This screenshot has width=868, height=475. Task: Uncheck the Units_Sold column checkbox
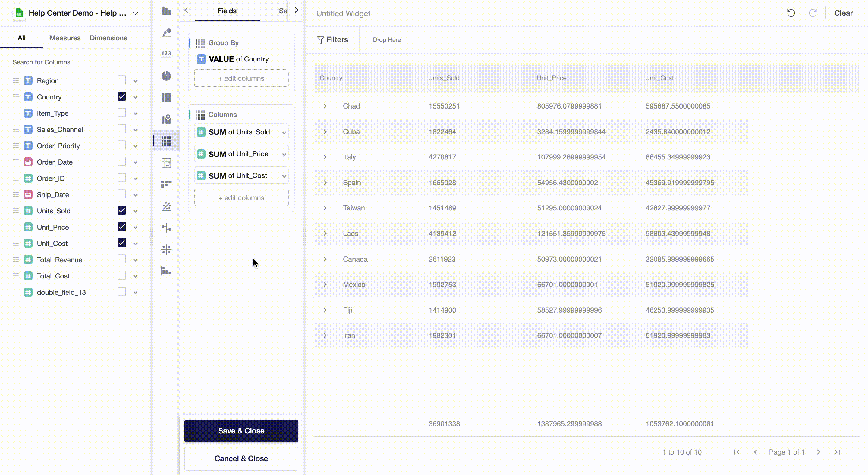[122, 211]
